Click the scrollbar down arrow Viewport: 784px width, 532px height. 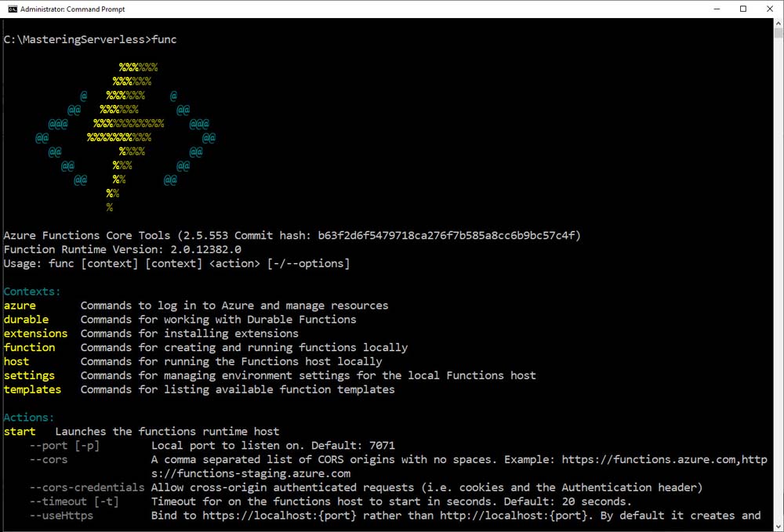(x=778, y=525)
